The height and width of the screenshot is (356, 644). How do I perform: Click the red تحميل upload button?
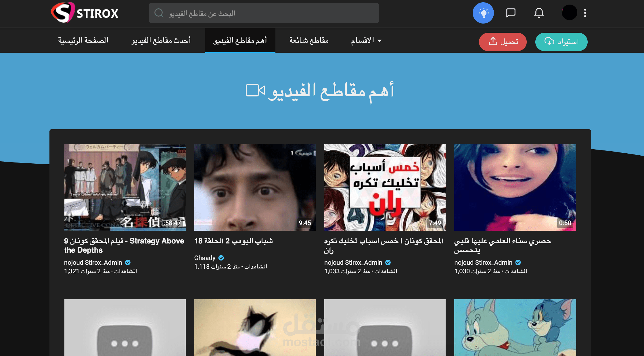[503, 42]
